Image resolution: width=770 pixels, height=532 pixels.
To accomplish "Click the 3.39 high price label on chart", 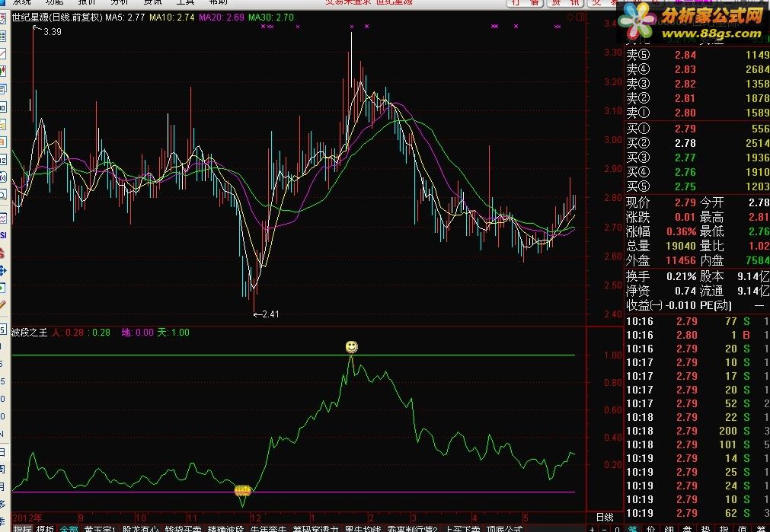I will (x=52, y=32).
